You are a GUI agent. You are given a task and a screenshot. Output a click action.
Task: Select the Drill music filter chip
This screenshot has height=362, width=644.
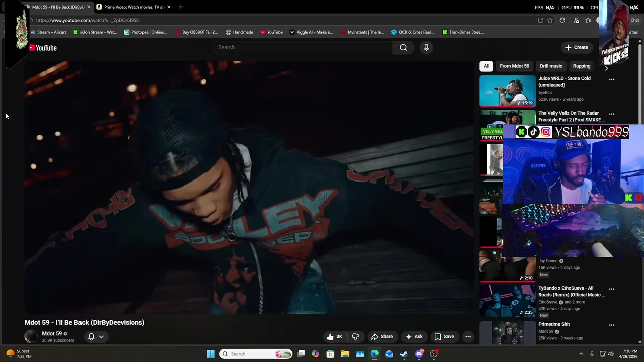point(551,66)
